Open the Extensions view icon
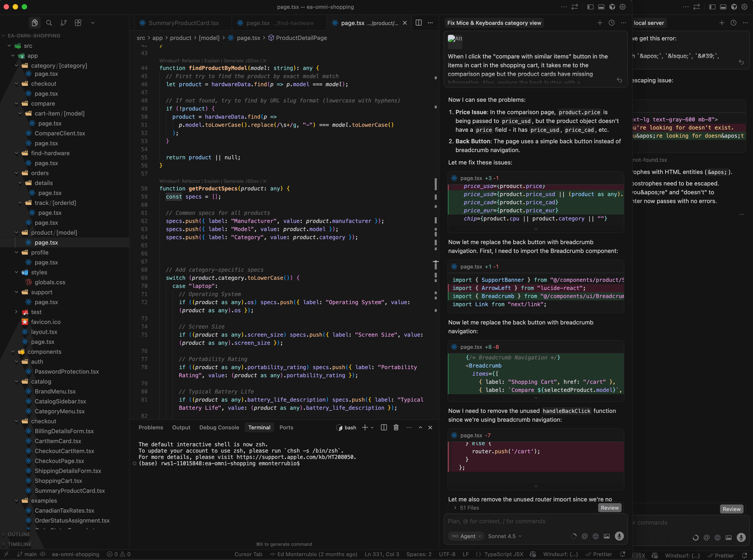Screen dimensions: 753x560 (78, 23)
